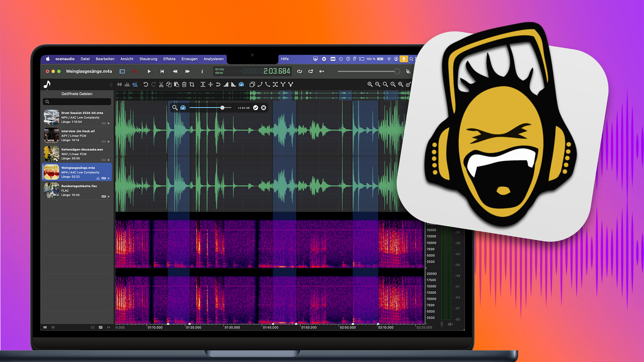644x362 pixels.
Task: Click arrow beside Bundestagsdebatte.flac entry
Action: click(x=109, y=197)
